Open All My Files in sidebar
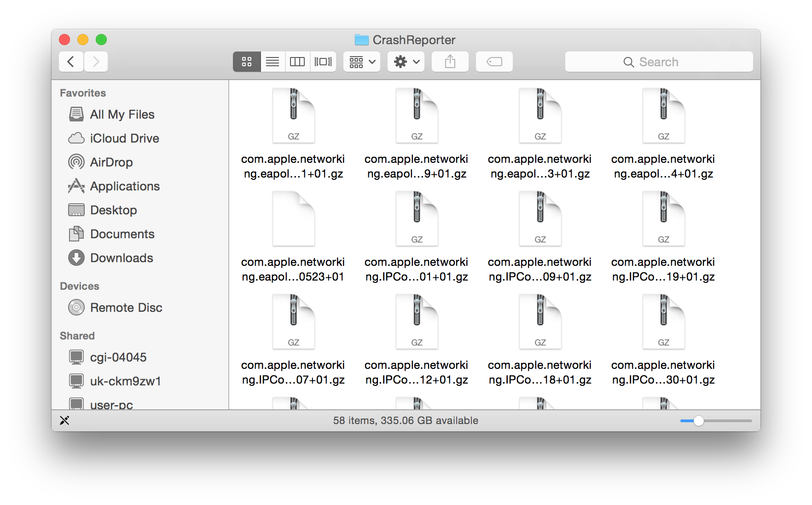This screenshot has height=505, width=812. [140, 114]
